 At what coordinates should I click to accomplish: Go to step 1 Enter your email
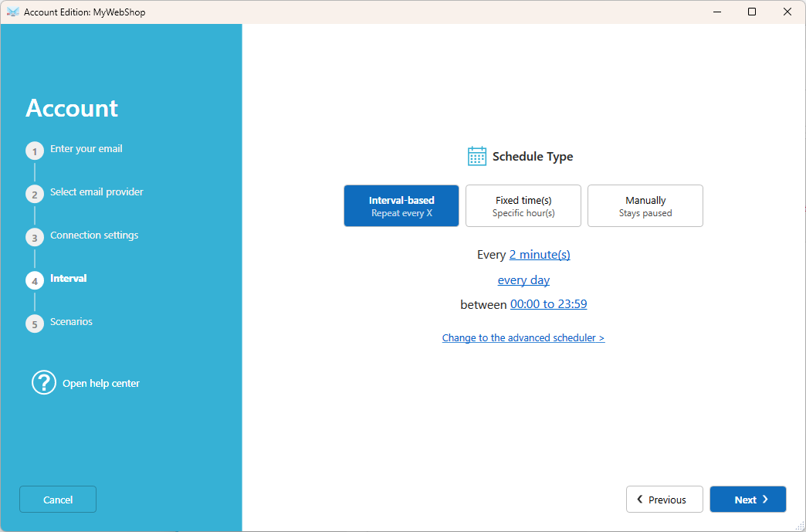(74, 150)
